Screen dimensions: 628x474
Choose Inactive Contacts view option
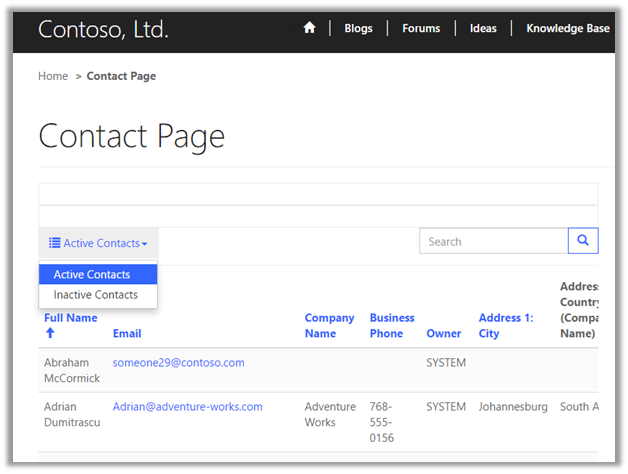pos(96,295)
